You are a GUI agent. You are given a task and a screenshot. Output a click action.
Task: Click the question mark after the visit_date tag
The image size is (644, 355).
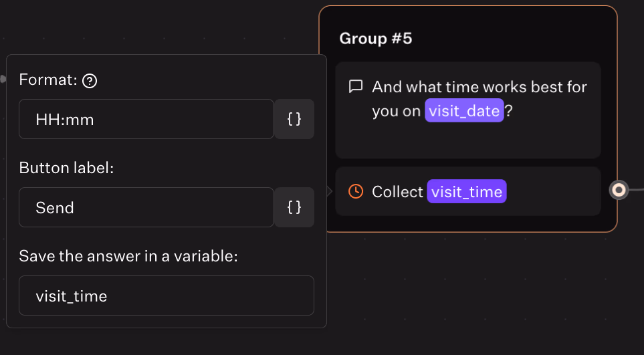click(509, 111)
